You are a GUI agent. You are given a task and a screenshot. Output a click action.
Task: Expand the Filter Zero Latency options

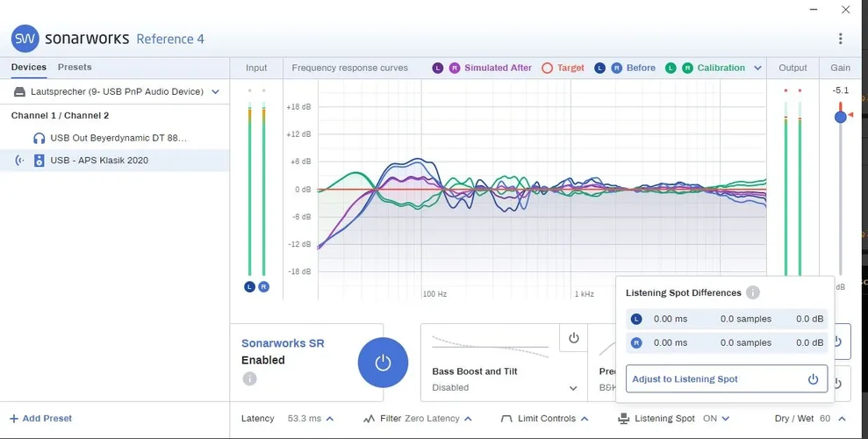468,419
